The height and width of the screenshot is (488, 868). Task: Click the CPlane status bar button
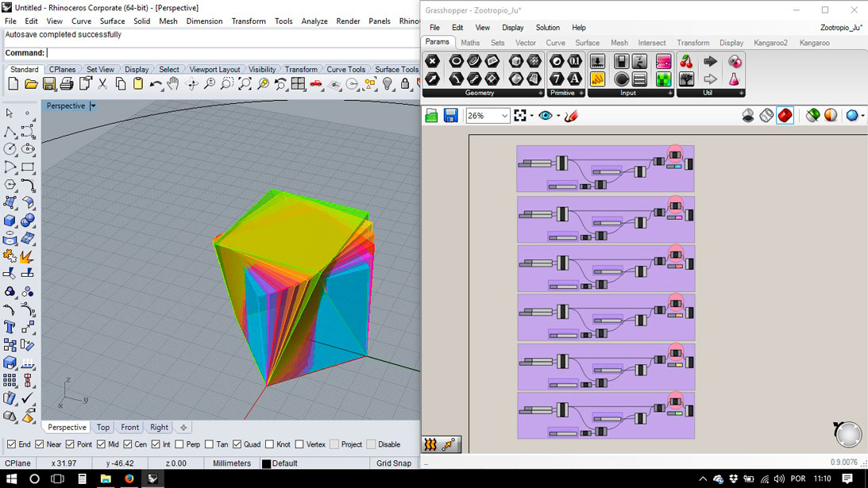(17, 463)
